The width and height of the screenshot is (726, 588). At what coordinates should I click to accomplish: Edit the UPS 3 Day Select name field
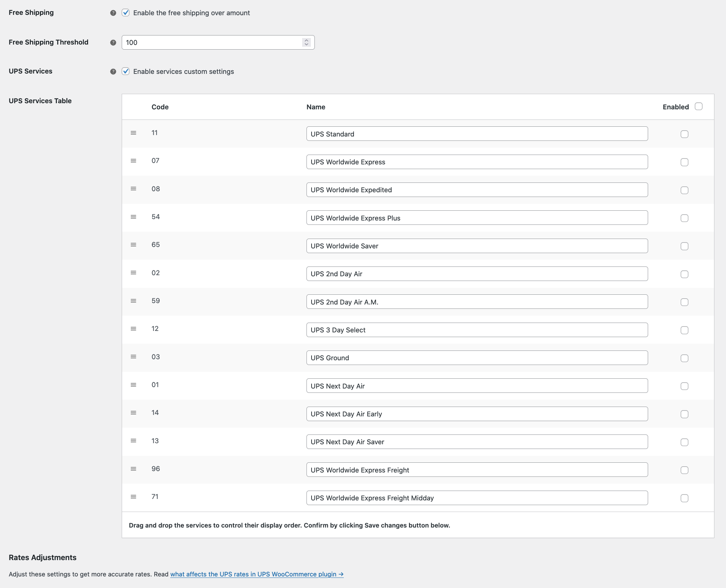click(x=477, y=330)
